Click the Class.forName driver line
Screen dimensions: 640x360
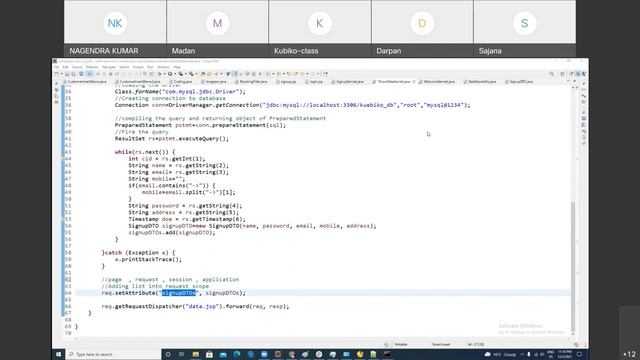(x=180, y=91)
